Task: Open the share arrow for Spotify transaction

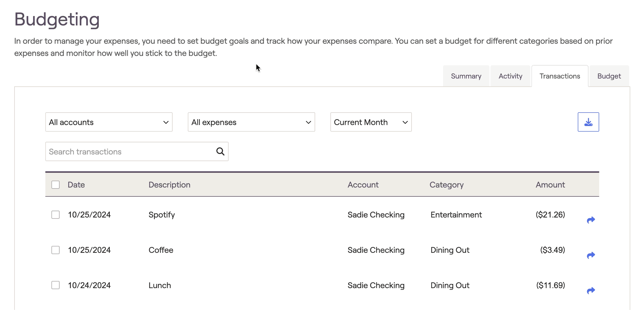Action: (591, 220)
